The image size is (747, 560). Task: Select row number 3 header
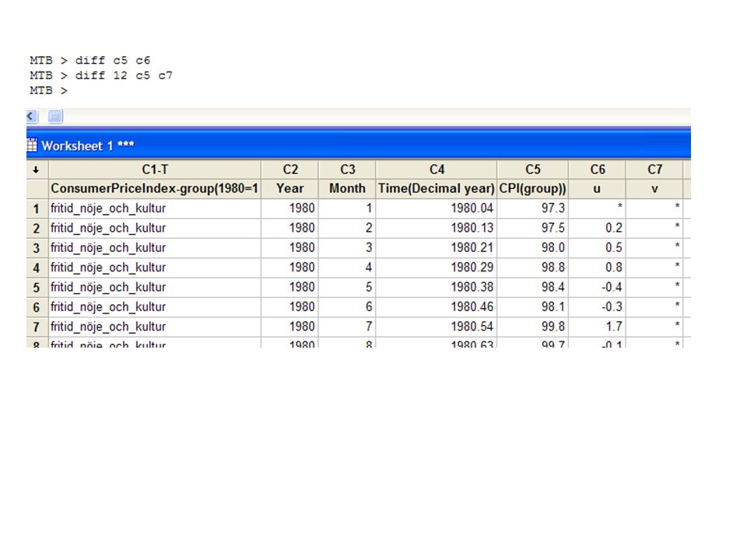(x=37, y=248)
